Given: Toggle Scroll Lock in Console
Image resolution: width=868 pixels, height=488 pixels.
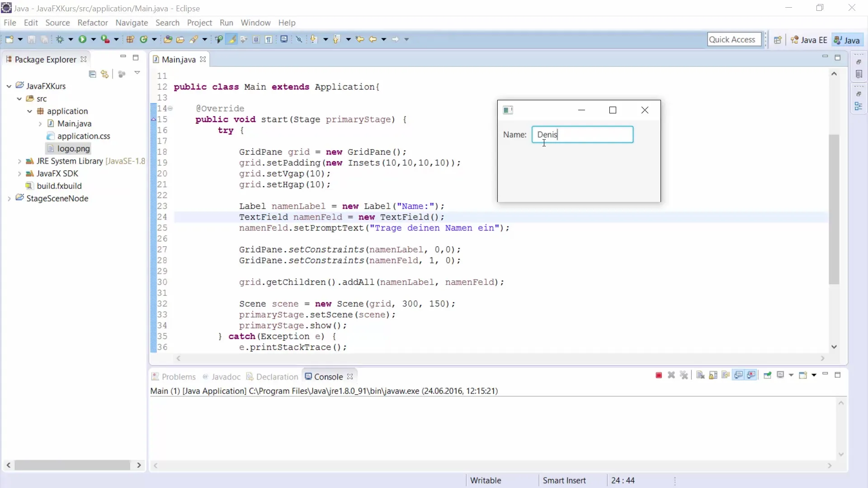Looking at the screenshot, I should coord(713,375).
